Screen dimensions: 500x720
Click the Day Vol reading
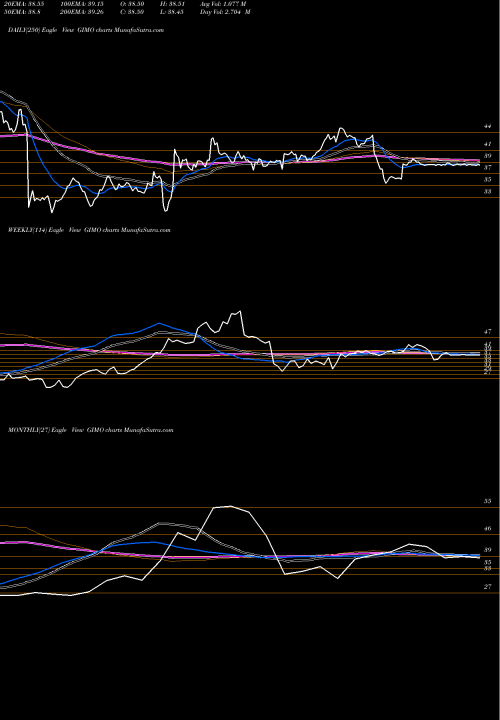tap(225, 12)
